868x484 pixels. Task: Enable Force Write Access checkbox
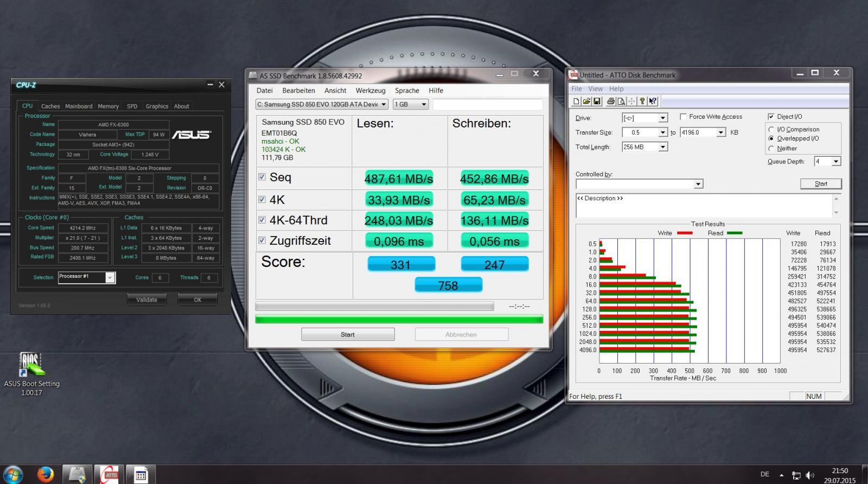click(x=684, y=117)
